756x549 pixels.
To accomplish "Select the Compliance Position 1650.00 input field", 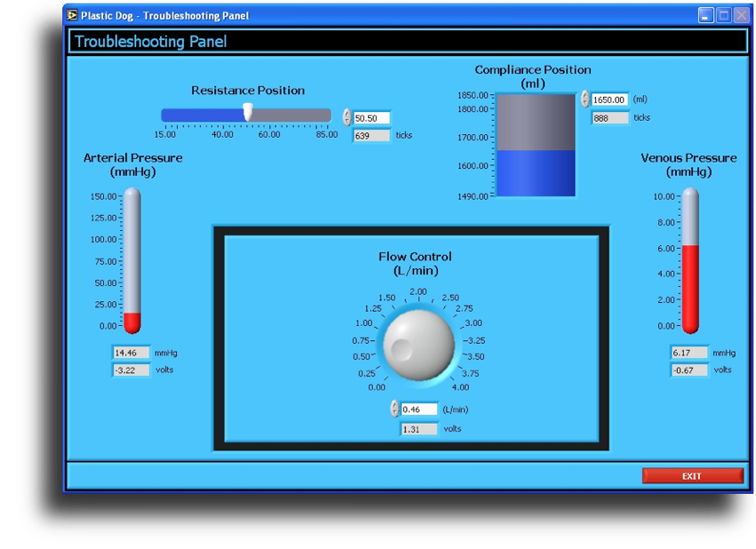I will tap(609, 100).
